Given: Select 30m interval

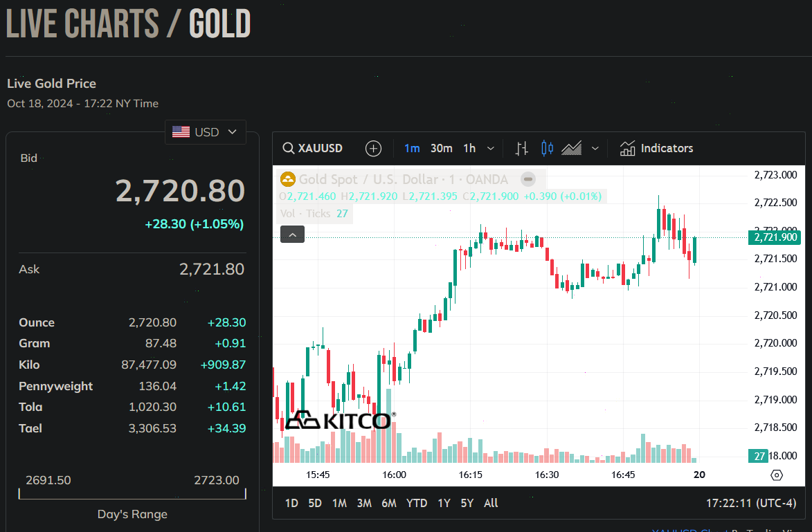Looking at the screenshot, I should tap(441, 149).
